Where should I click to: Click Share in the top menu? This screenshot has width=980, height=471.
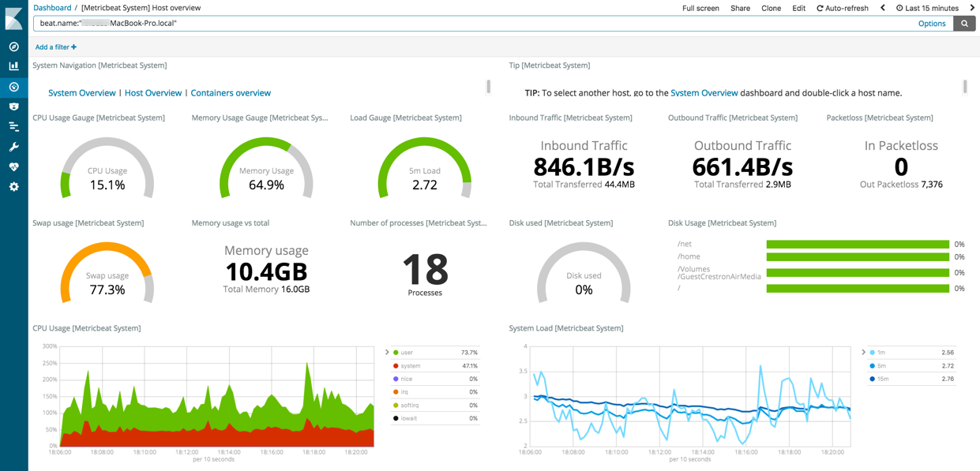740,8
